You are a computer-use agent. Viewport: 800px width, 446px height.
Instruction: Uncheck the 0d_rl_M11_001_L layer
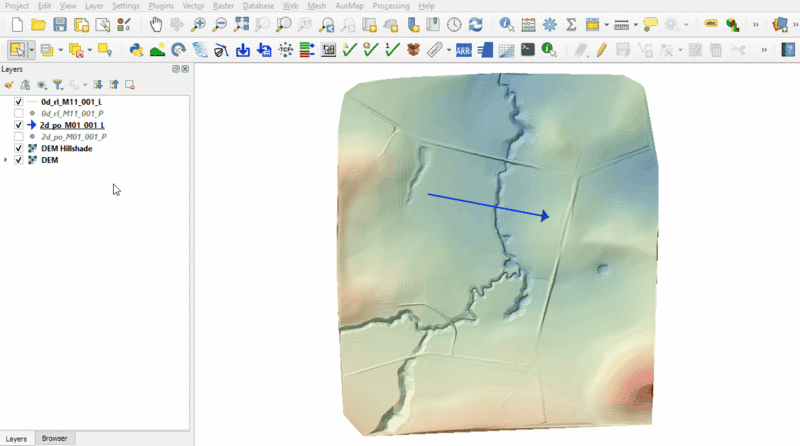19,102
